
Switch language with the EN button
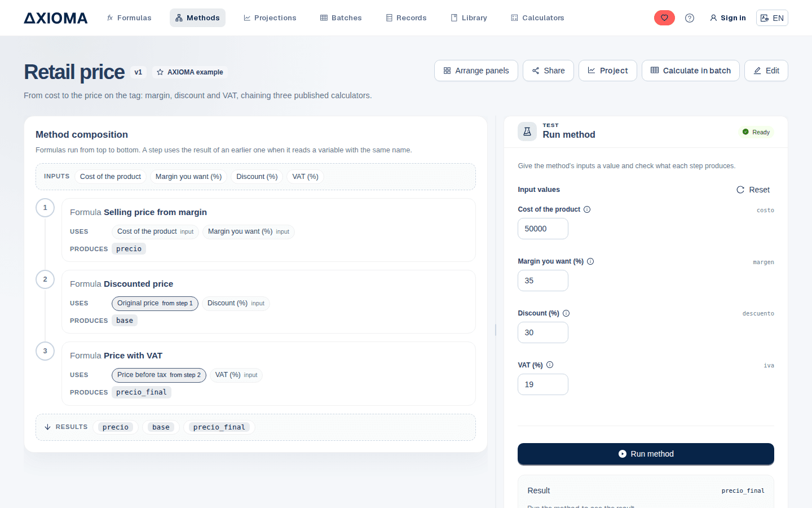point(772,18)
